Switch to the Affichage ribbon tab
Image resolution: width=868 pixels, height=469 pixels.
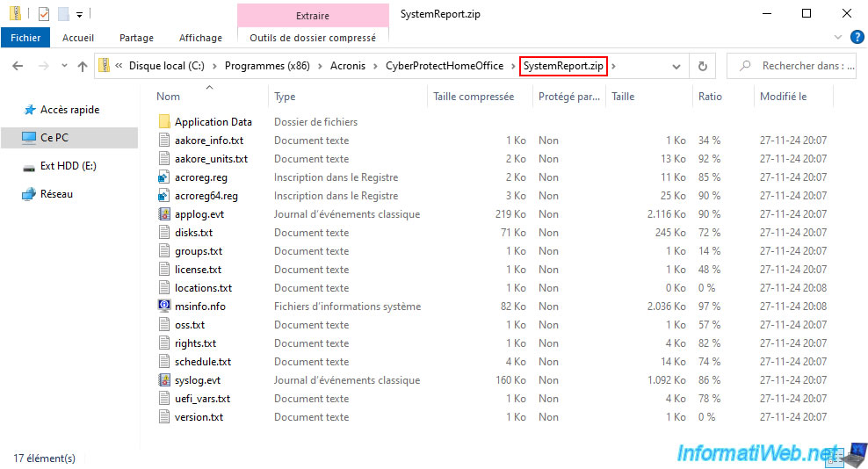200,38
